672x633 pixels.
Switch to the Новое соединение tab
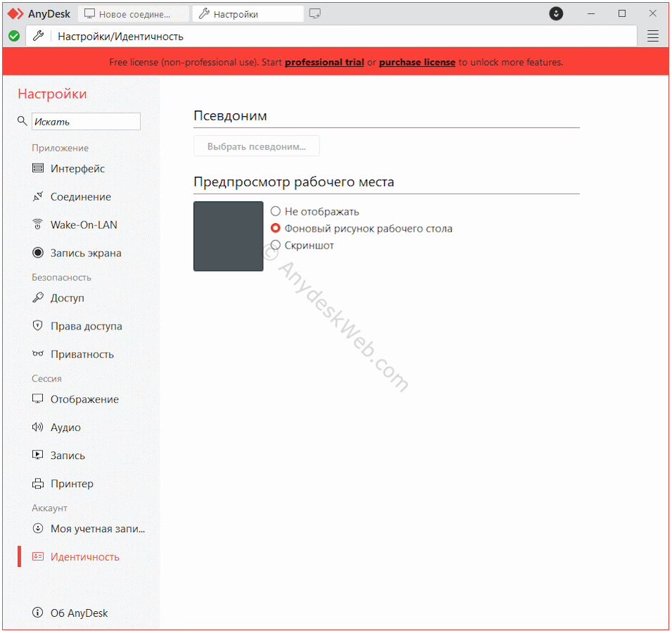pyautogui.click(x=133, y=14)
